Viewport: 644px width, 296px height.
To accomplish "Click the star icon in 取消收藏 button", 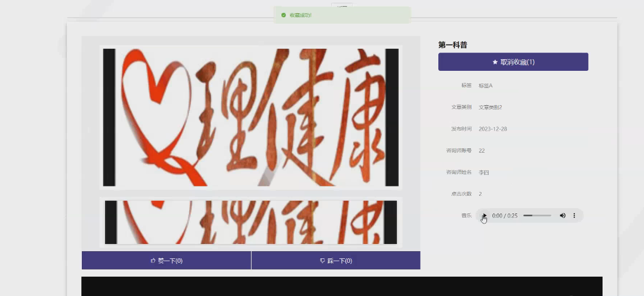I will [495, 62].
